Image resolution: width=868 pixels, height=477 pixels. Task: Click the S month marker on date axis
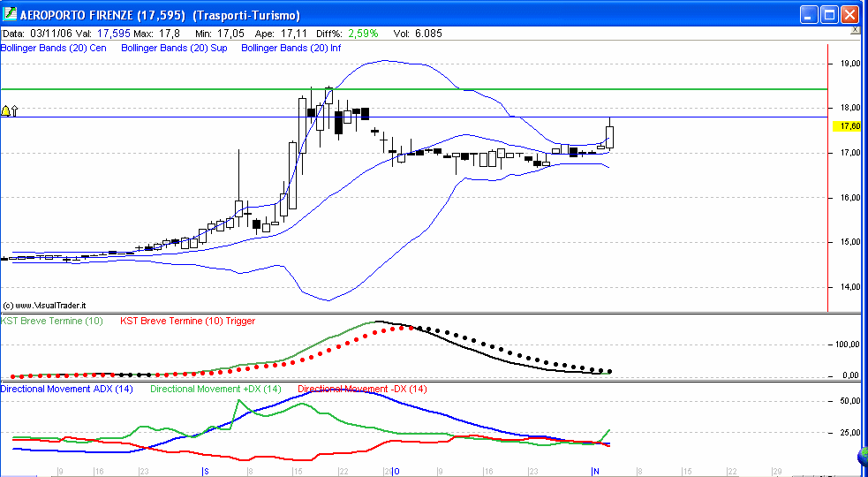coord(206,472)
